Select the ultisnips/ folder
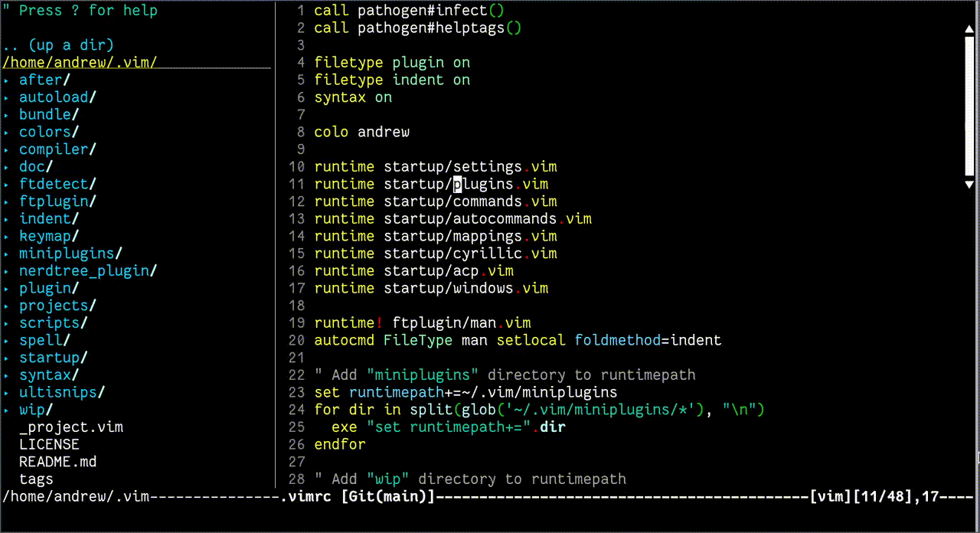980x533 pixels. click(62, 392)
